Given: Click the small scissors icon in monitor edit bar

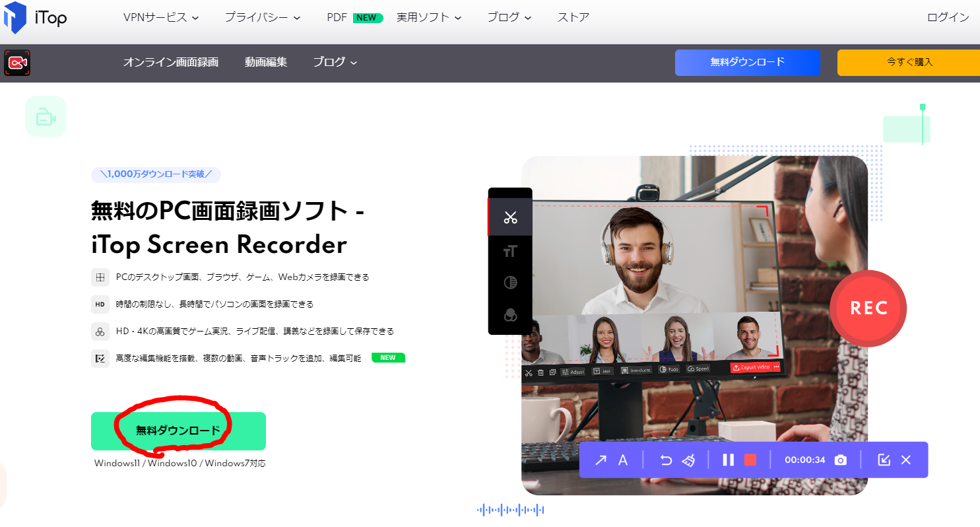Looking at the screenshot, I should pos(528,372).
